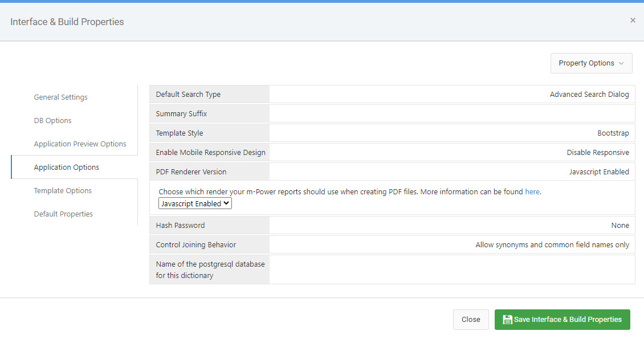Open the DB Options tab
This screenshot has height=339, width=644.
pyautogui.click(x=52, y=121)
